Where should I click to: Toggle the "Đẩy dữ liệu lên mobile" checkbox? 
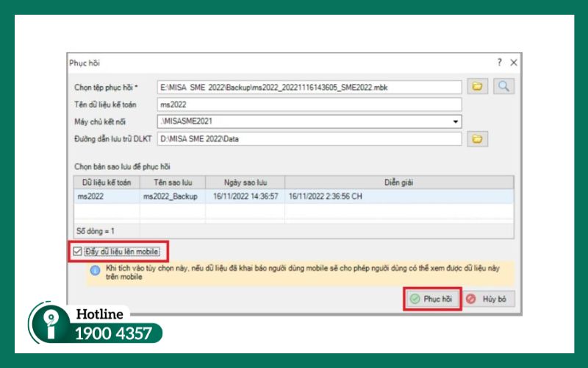click(78, 252)
